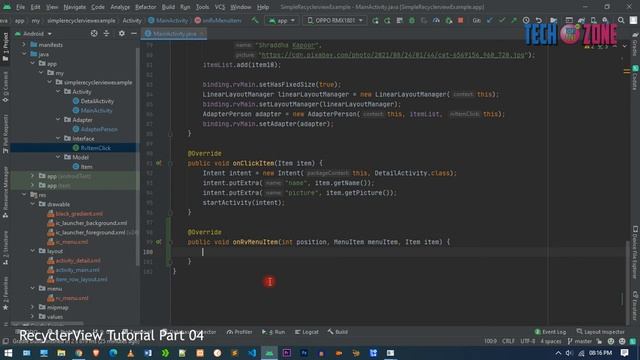
Task: Open the Commit tool window side tab
Action: coord(5,87)
